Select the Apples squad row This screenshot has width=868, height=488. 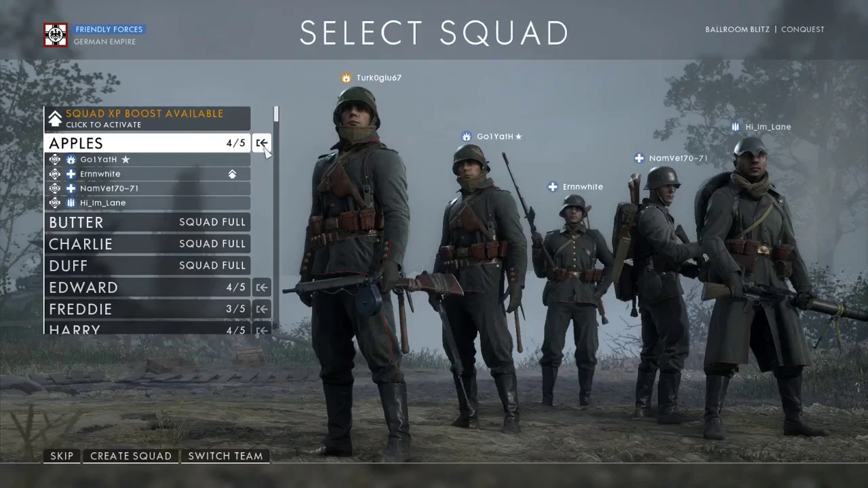(x=147, y=143)
